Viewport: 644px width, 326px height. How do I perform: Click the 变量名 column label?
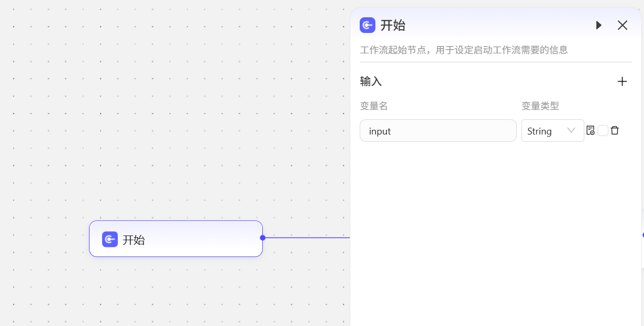click(374, 106)
